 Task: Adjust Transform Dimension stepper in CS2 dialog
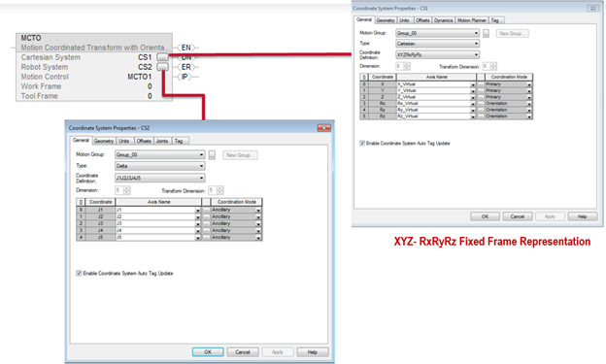pos(219,190)
